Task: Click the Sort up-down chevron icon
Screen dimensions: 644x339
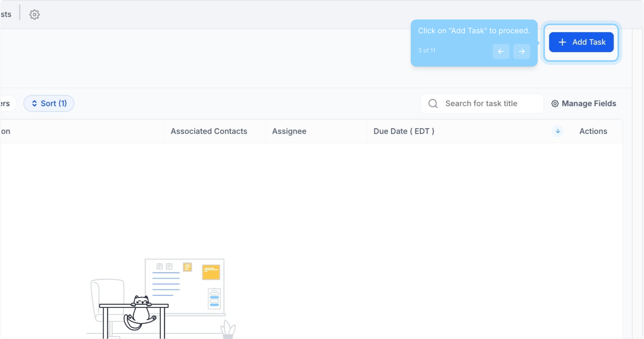Action: click(34, 103)
